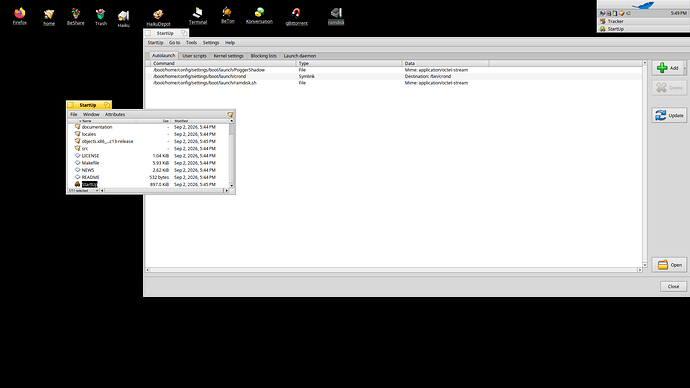Click the Makefile file icon in Tracker
The width and height of the screenshot is (690, 388).
coord(77,162)
